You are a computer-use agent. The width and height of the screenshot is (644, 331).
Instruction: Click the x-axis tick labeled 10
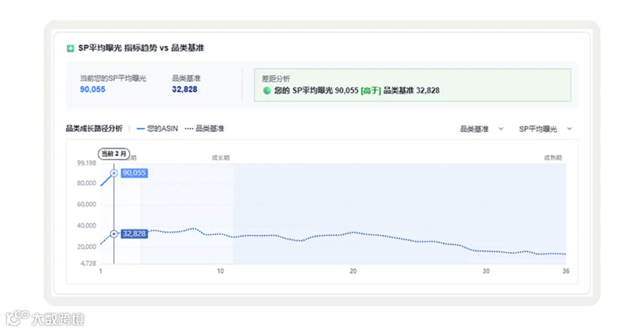pyautogui.click(x=220, y=271)
